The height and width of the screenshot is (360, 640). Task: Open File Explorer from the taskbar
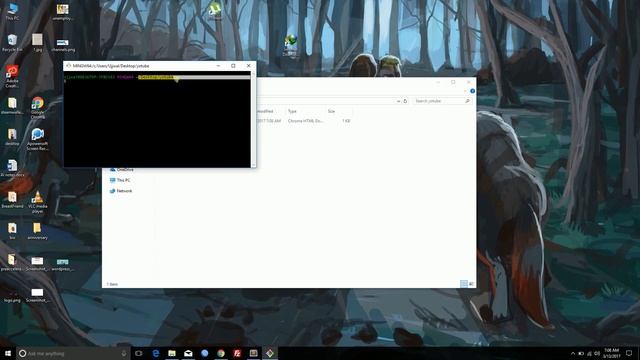point(172,353)
